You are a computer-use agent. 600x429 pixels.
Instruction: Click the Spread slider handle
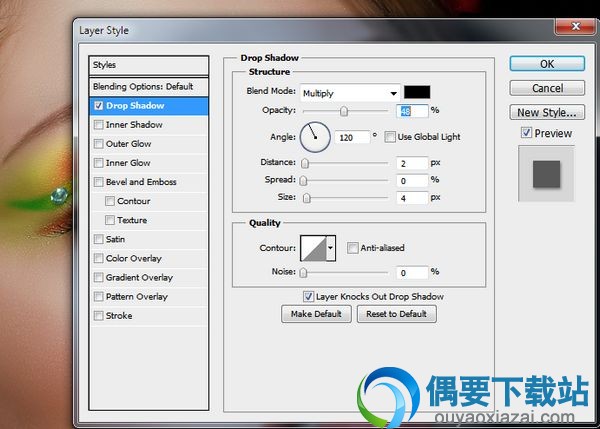pos(303,181)
